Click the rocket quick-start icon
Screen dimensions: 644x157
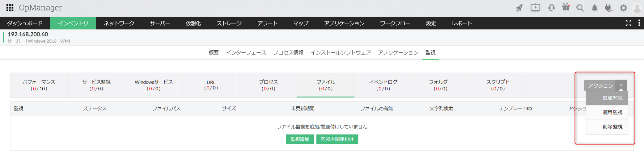[x=519, y=8]
